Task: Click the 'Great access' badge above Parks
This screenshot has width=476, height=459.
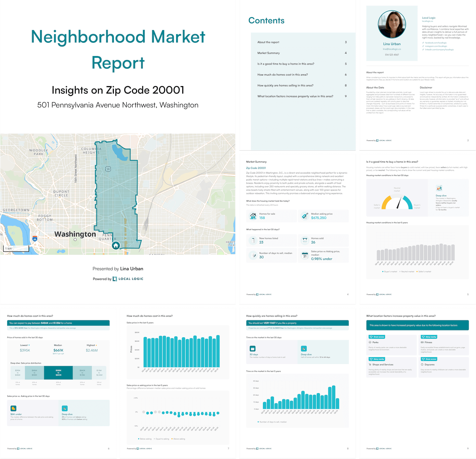Action: click(377, 337)
